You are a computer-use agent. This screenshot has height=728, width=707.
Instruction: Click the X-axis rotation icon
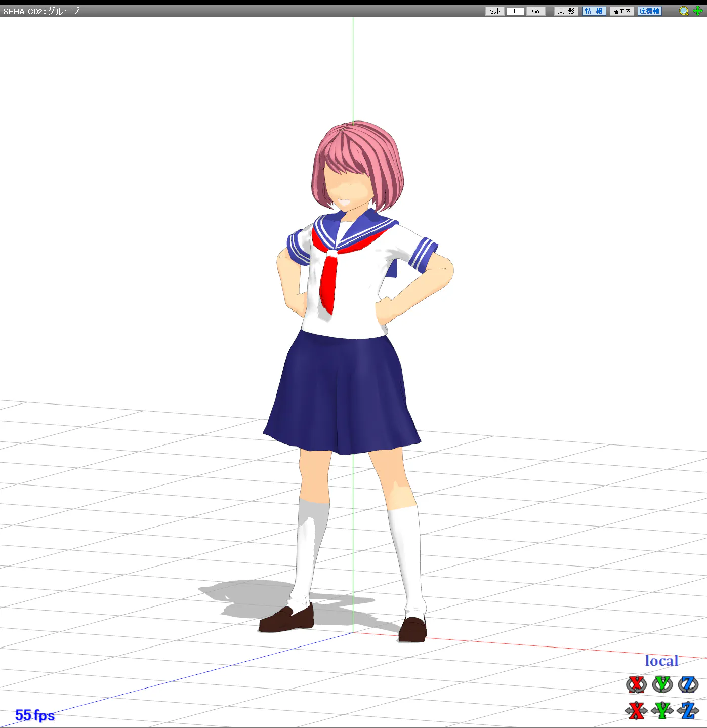click(636, 684)
